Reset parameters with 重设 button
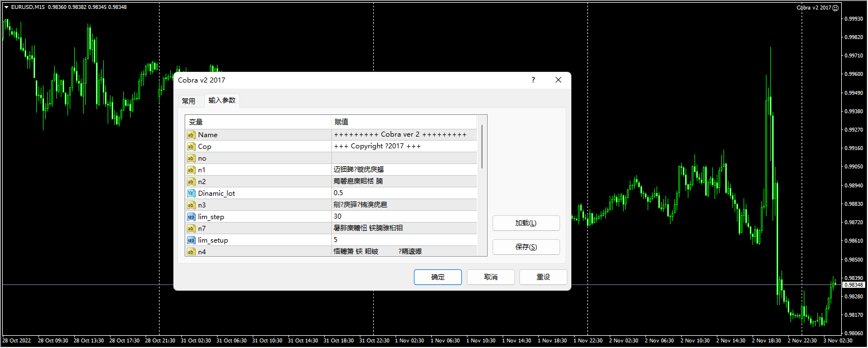This screenshot has height=348, width=868. coord(543,277)
